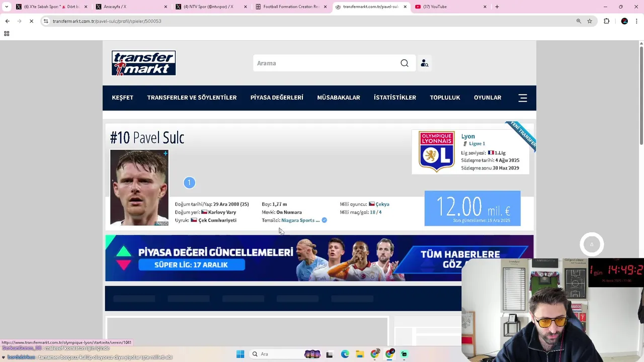644x362 pixels.
Task: Open the Ligue 1 league link
Action: pos(477,144)
